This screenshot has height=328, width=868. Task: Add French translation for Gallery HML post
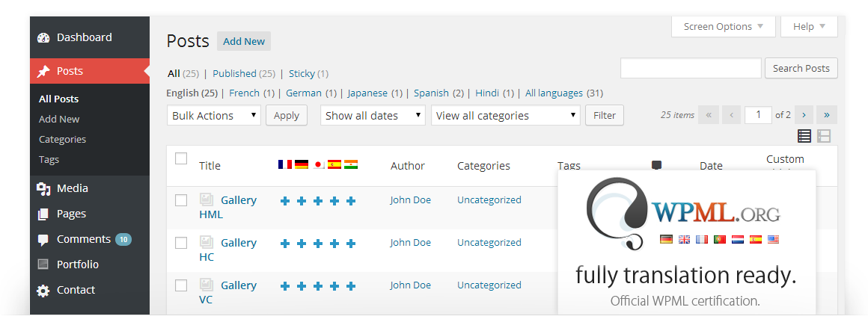pyautogui.click(x=285, y=201)
